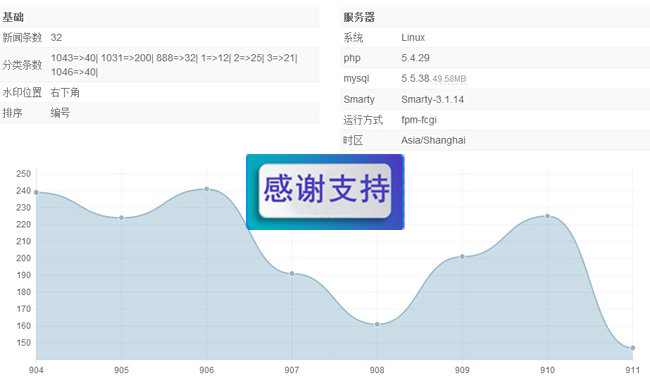
Task: Click the php version 5.4.29
Action: point(415,58)
